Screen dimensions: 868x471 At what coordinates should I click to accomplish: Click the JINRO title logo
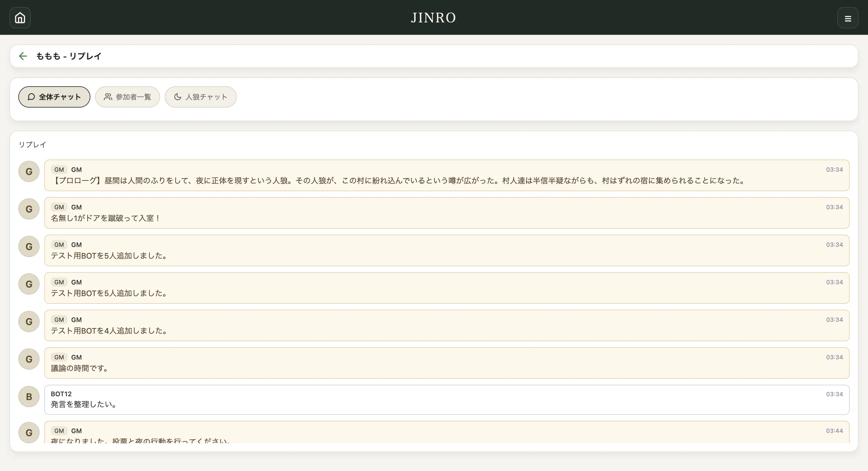[433, 17]
